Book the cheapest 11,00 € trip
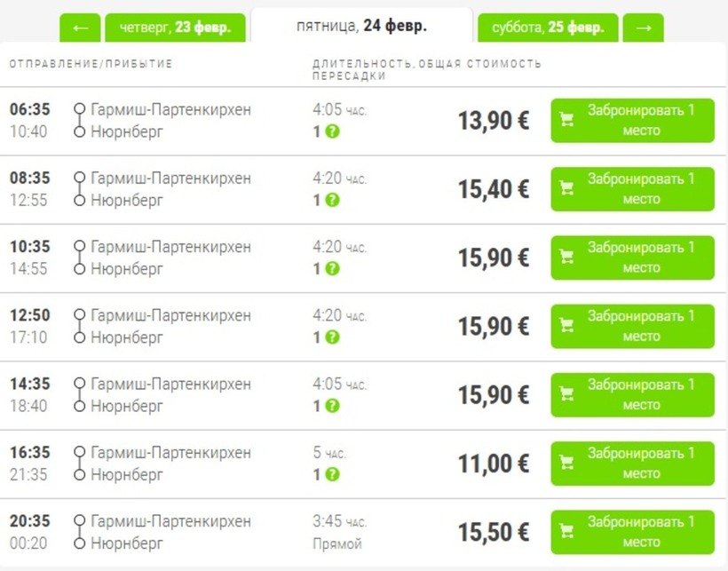The image size is (728, 571). pyautogui.click(x=632, y=464)
